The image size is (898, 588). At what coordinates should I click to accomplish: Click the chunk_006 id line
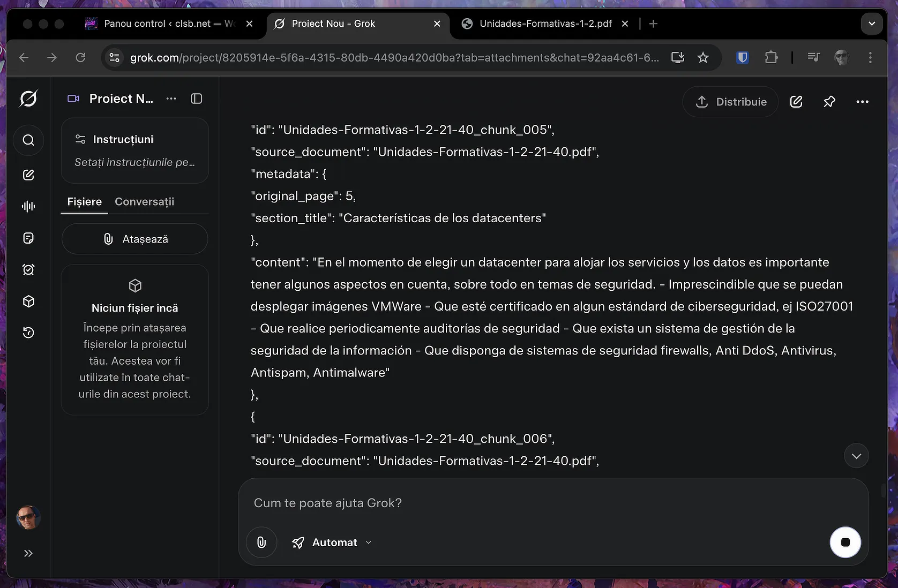pos(403,439)
